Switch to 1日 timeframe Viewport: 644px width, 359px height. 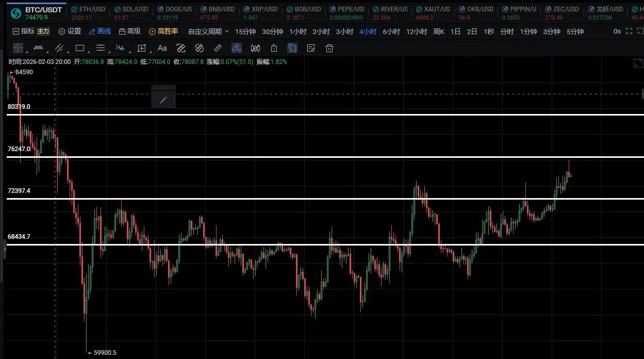tap(455, 31)
